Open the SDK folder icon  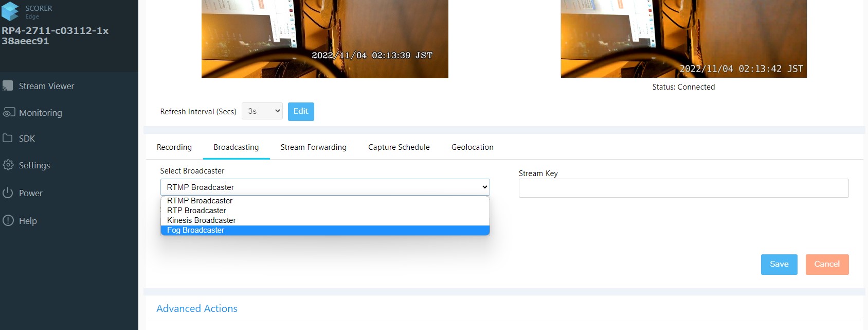pyautogui.click(x=8, y=138)
